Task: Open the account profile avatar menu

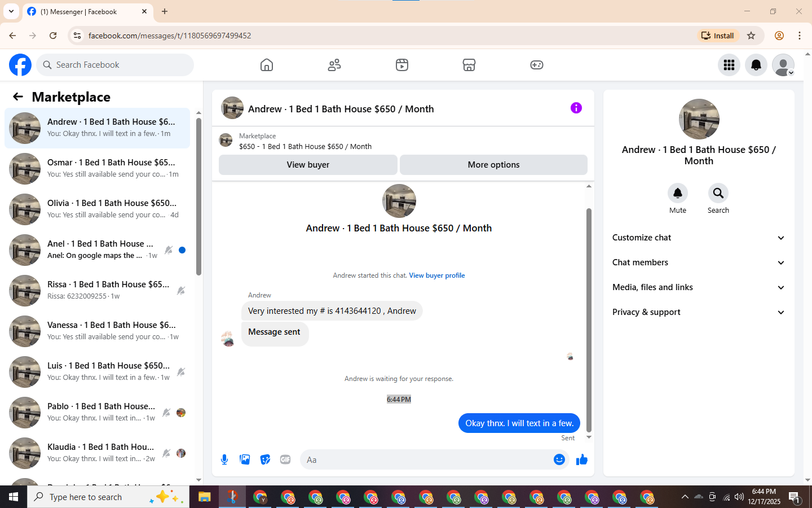Action: [783, 65]
